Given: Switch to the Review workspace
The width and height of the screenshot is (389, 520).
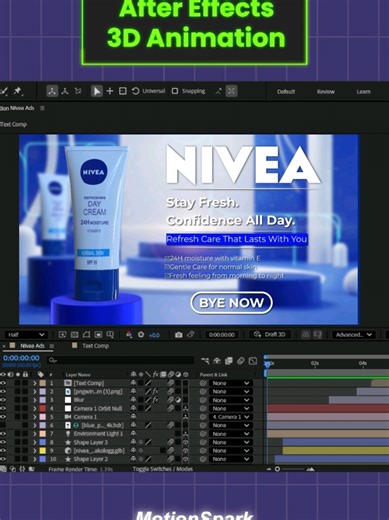Looking at the screenshot, I should 326,92.
